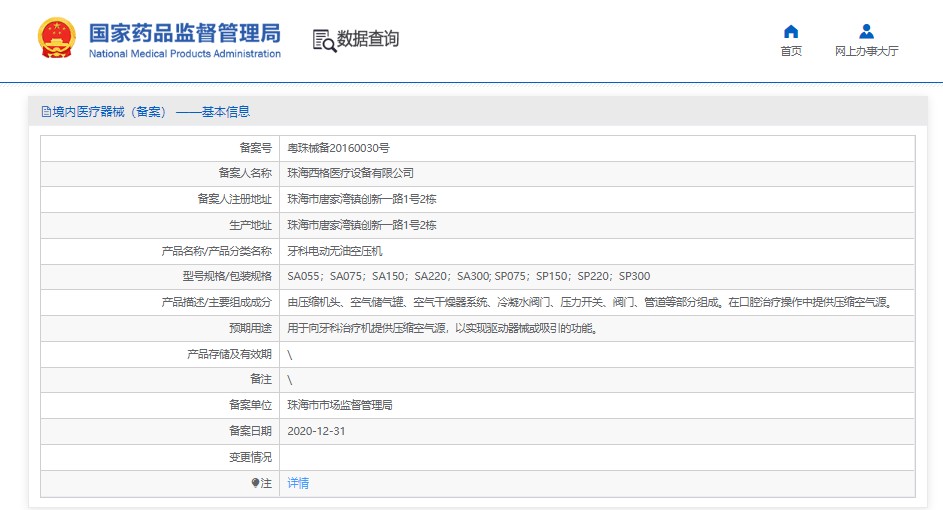Select the production address value in 生产地址 row
This screenshot has width=943, height=510.
click(x=361, y=225)
